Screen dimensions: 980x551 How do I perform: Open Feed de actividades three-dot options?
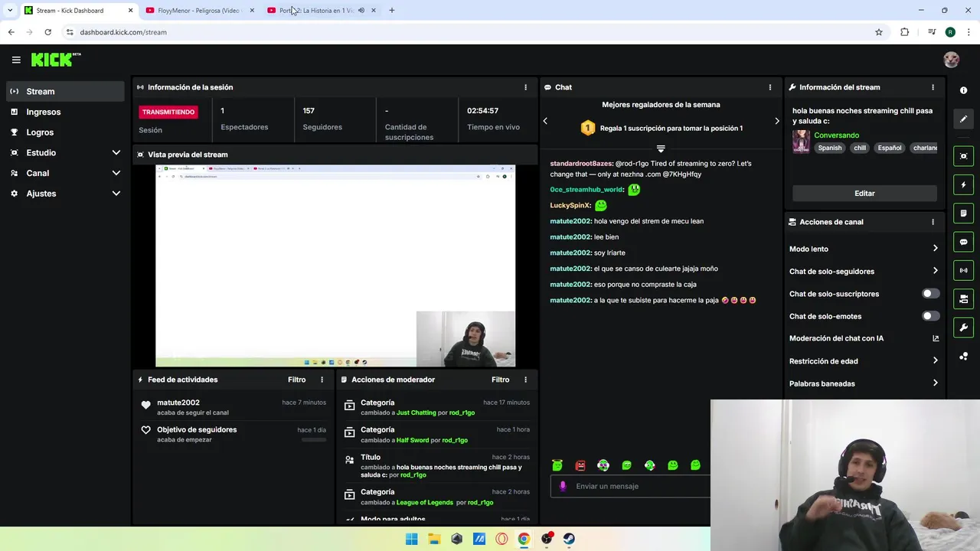[322, 380]
